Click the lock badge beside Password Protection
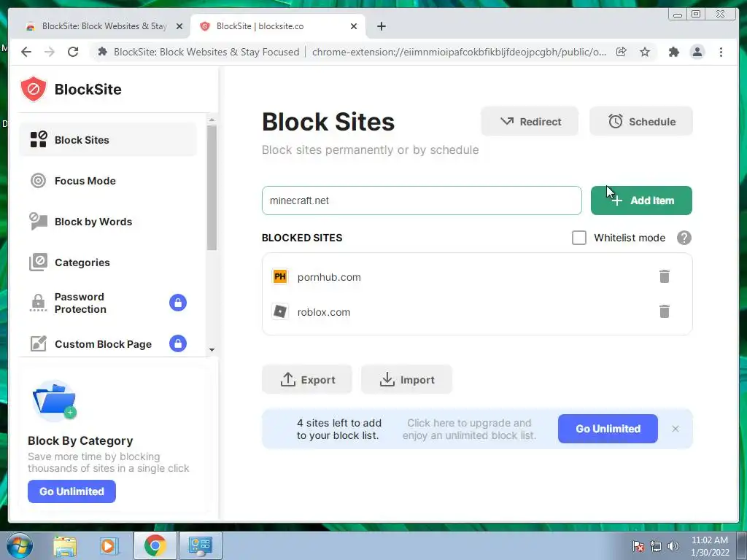This screenshot has width=747, height=560. tap(178, 303)
